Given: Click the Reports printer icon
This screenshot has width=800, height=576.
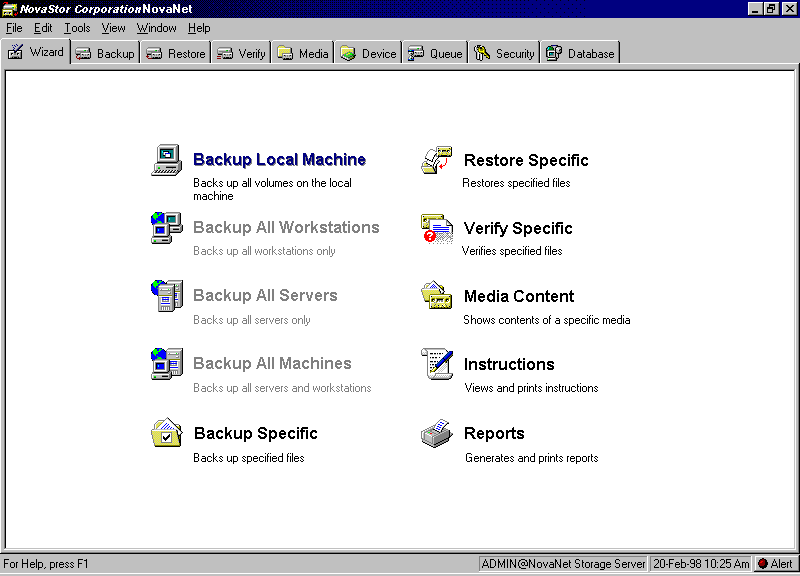Looking at the screenshot, I should click(437, 434).
